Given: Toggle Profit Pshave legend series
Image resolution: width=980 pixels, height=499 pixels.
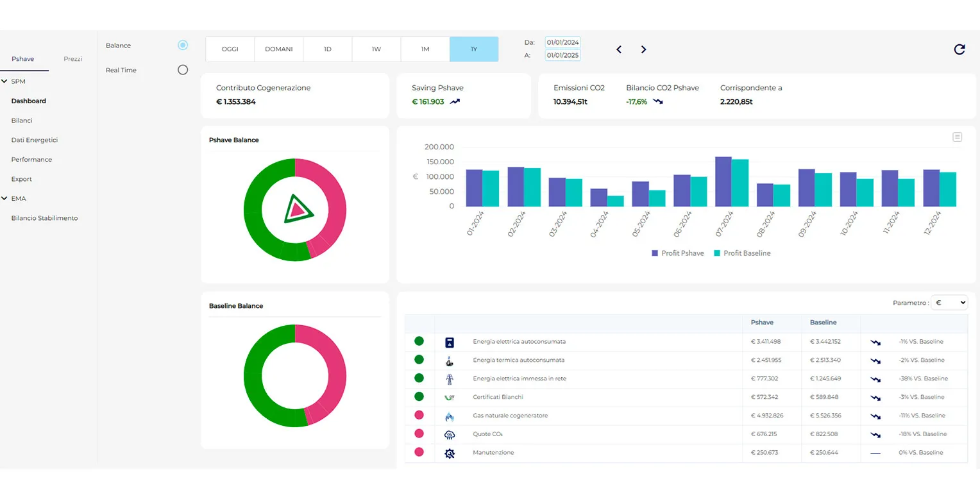Looking at the screenshot, I should (677, 253).
